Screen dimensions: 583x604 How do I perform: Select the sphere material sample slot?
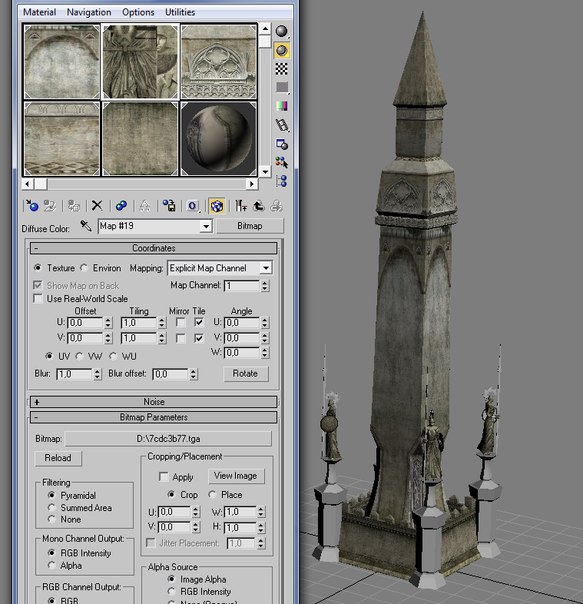218,139
